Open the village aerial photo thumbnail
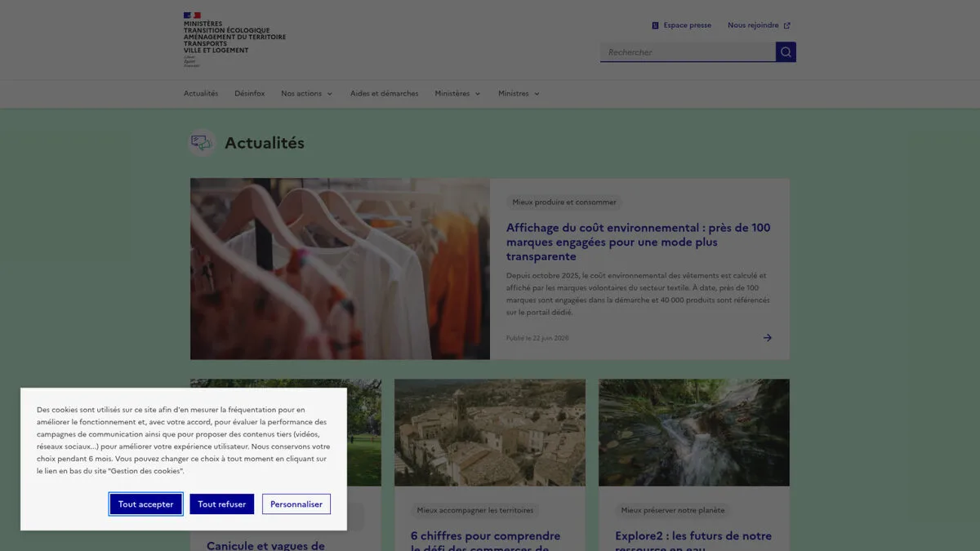The image size is (980, 551). click(x=490, y=433)
